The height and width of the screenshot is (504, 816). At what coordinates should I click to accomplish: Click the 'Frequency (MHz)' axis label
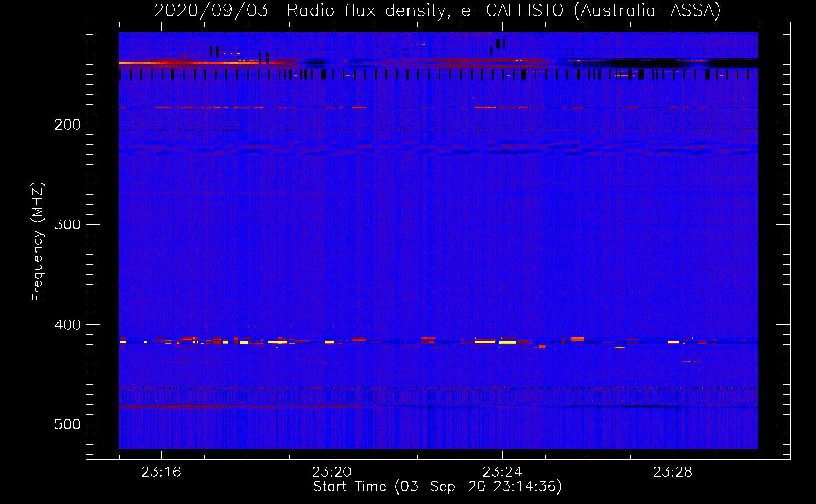(x=38, y=241)
